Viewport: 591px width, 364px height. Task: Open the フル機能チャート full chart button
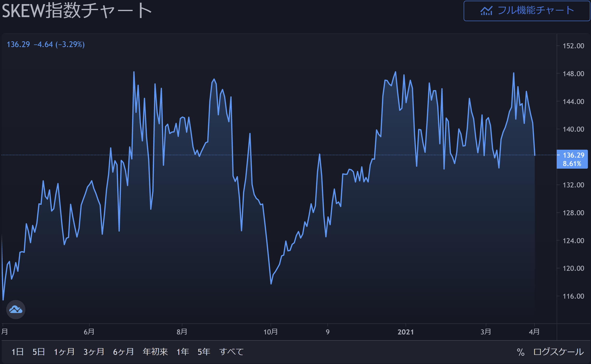coord(527,11)
